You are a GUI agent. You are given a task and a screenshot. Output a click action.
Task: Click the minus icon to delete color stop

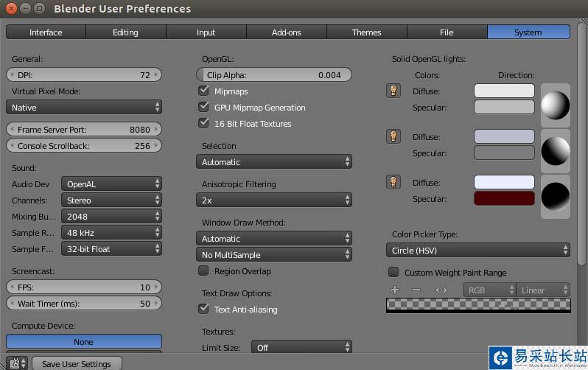(416, 290)
